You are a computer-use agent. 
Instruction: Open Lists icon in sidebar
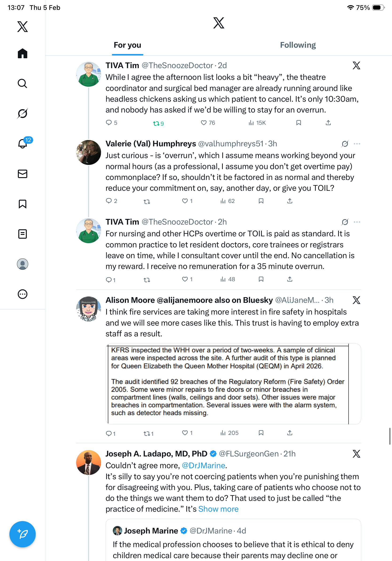(23, 234)
